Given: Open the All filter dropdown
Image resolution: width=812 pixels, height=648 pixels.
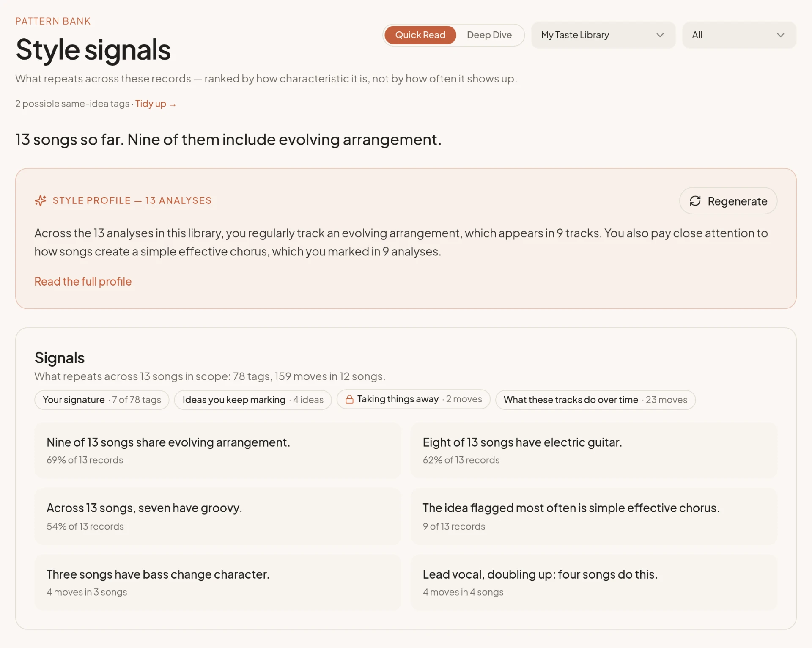Looking at the screenshot, I should [x=739, y=35].
